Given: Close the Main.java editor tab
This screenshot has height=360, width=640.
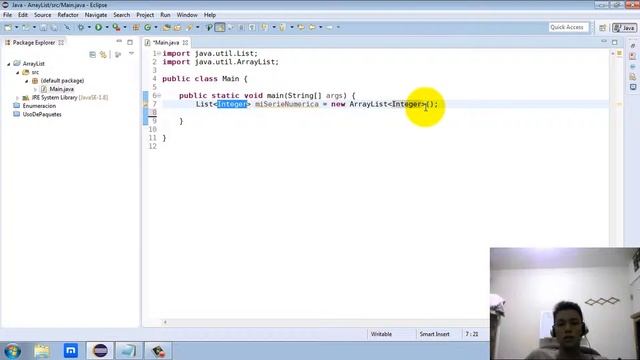Looking at the screenshot, I should point(185,42).
